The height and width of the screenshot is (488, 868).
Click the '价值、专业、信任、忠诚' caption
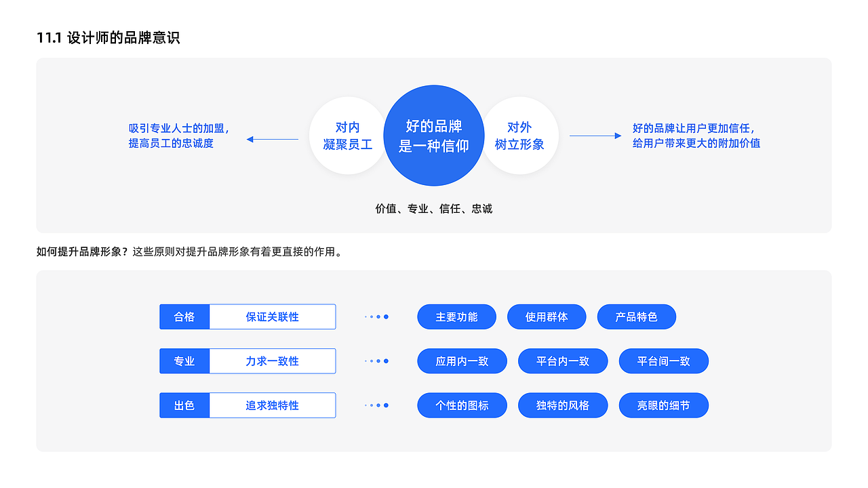[433, 209]
